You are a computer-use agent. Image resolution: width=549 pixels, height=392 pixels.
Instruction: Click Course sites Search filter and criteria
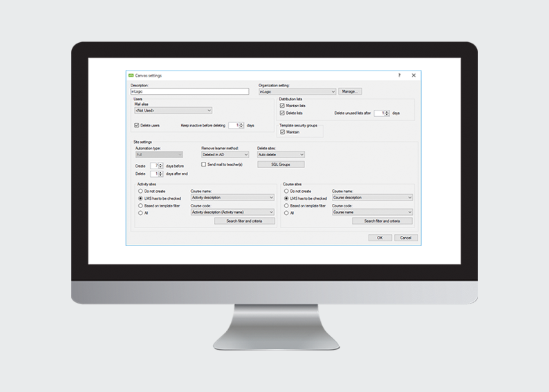382,221
